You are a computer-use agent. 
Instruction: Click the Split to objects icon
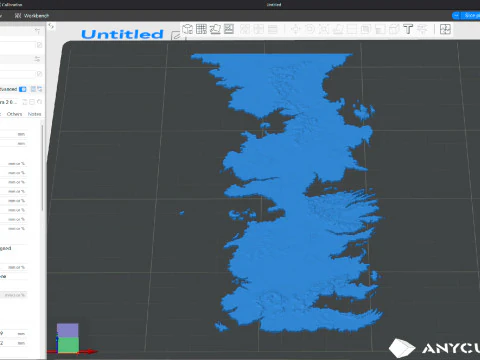tap(245, 29)
